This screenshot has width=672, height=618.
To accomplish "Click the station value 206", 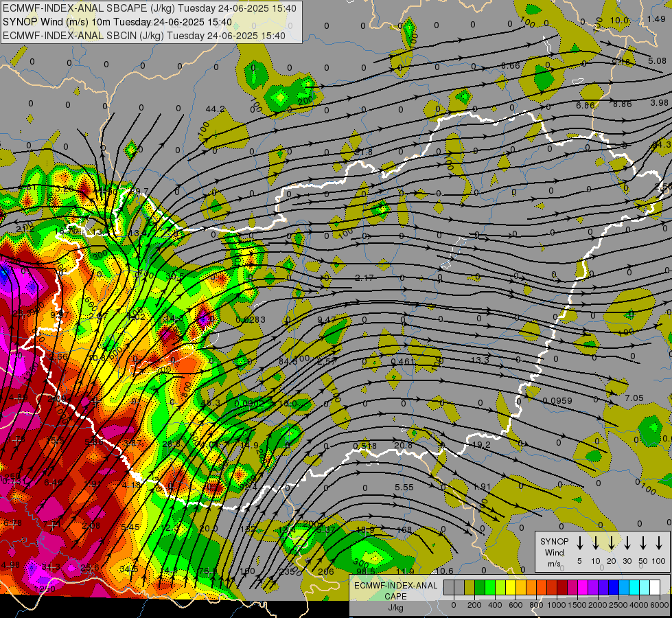I will click(x=326, y=571).
